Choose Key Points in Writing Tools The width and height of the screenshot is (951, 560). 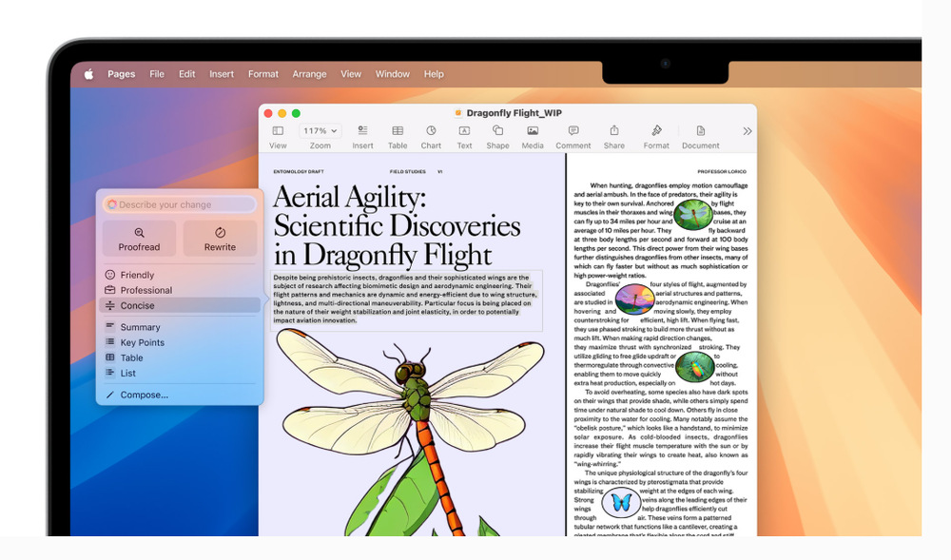tap(142, 342)
